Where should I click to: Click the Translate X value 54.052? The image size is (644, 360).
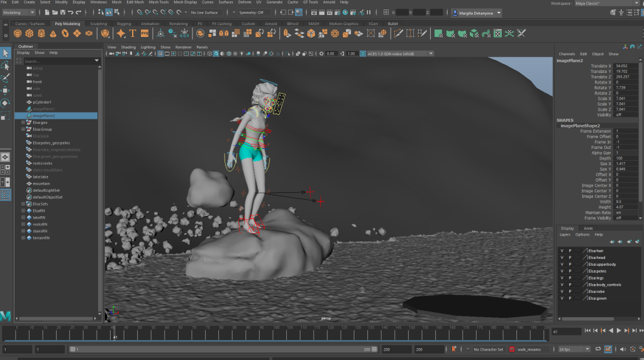(x=626, y=66)
